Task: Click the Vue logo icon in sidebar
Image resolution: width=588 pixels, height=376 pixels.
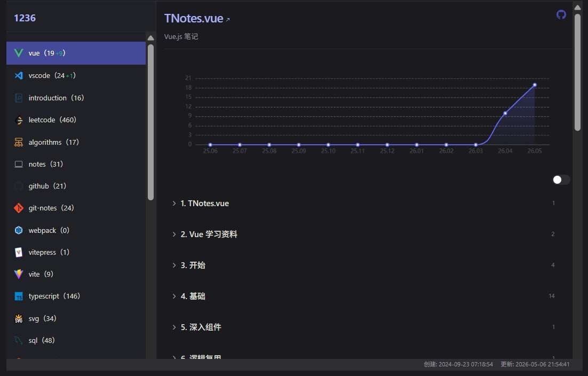Action: pyautogui.click(x=18, y=53)
